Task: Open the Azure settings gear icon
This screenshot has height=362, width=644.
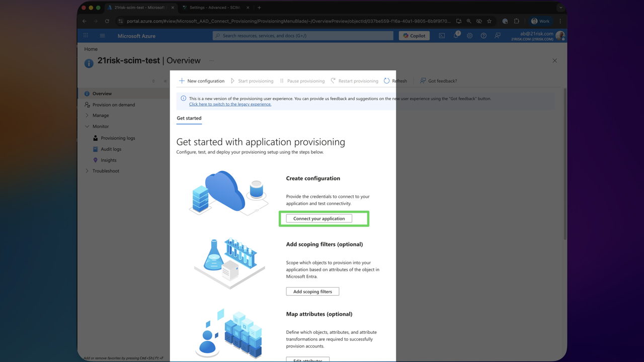Action: pyautogui.click(x=469, y=36)
